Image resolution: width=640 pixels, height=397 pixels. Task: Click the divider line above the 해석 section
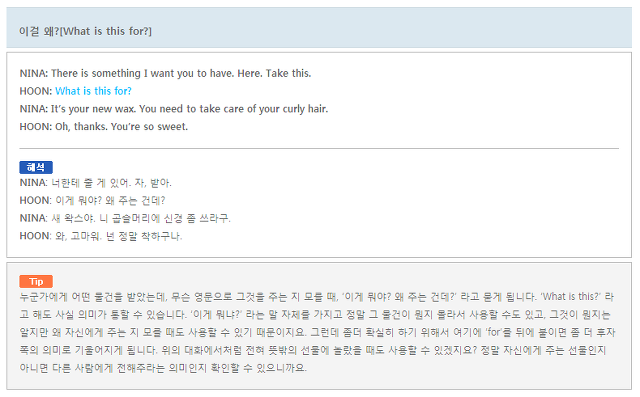pos(319,149)
